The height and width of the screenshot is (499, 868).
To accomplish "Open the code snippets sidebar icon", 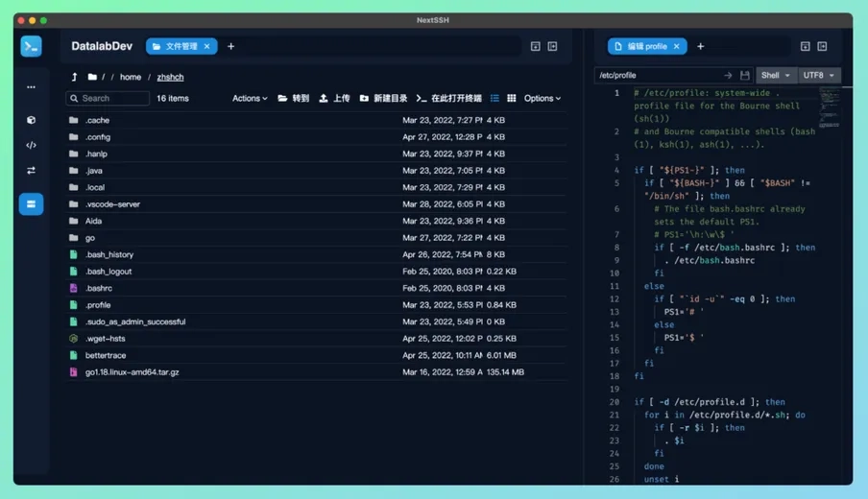I will 31,145.
